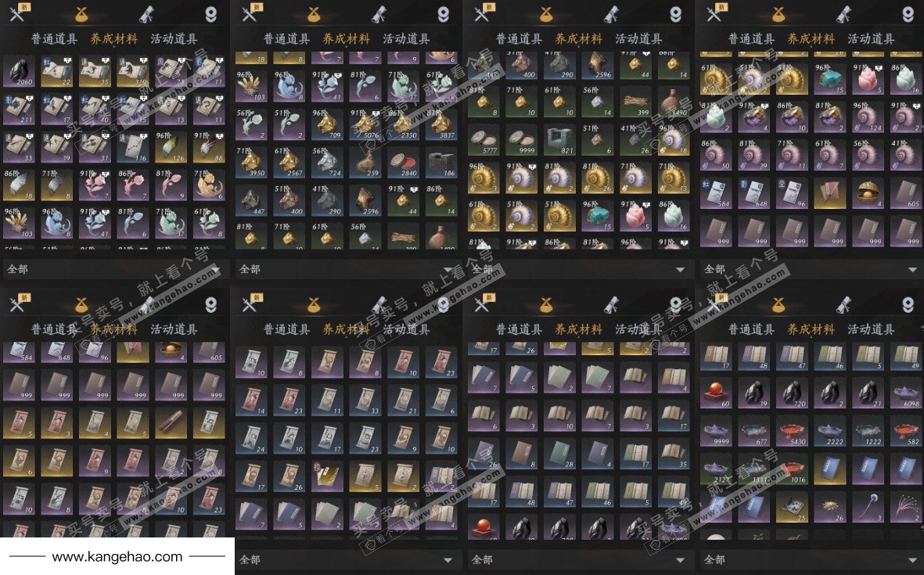Pick the gourd flask with count 259
This screenshot has width=924, height=575.
[365, 162]
